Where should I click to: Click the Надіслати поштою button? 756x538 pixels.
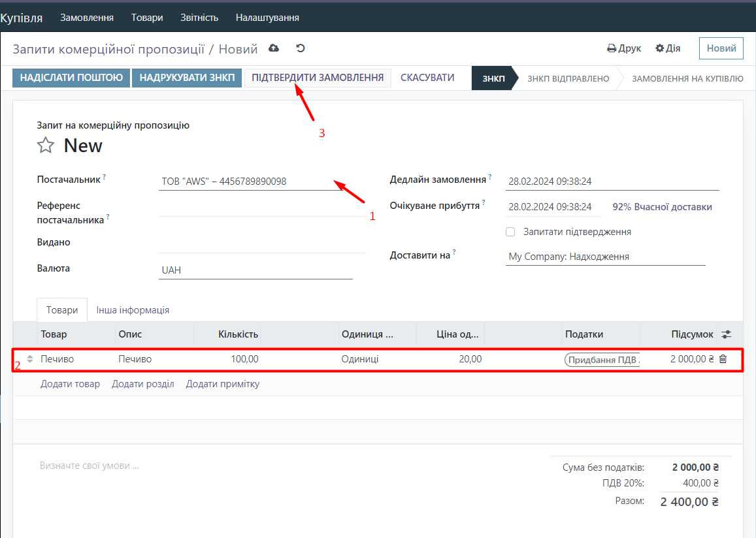pyautogui.click(x=71, y=78)
